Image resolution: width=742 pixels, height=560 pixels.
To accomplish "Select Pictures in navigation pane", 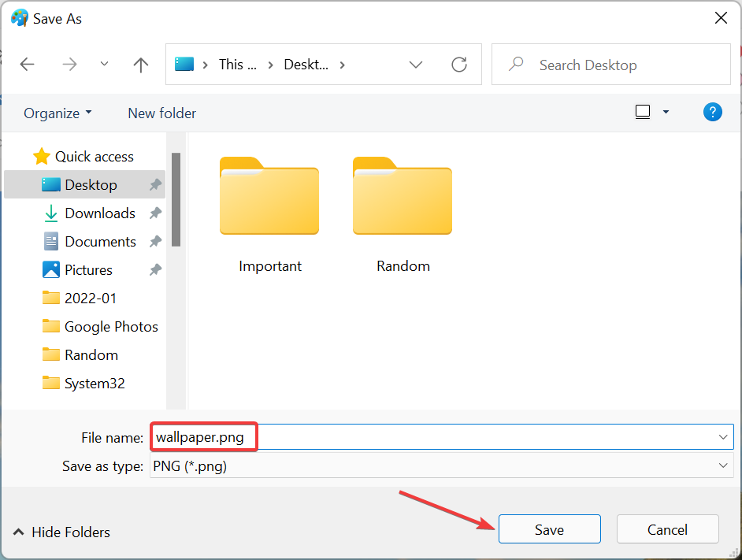I will point(88,270).
